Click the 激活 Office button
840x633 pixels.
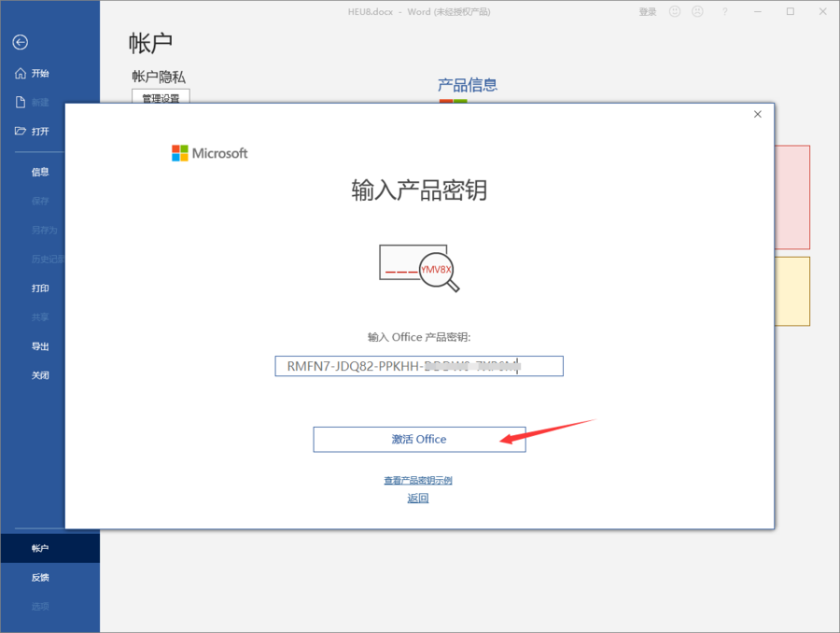pyautogui.click(x=419, y=440)
